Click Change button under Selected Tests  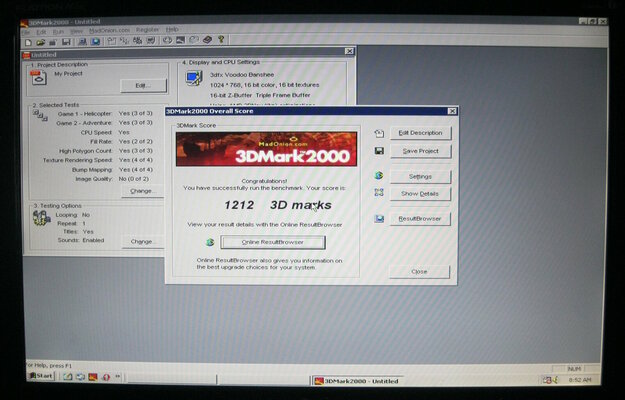click(141, 190)
